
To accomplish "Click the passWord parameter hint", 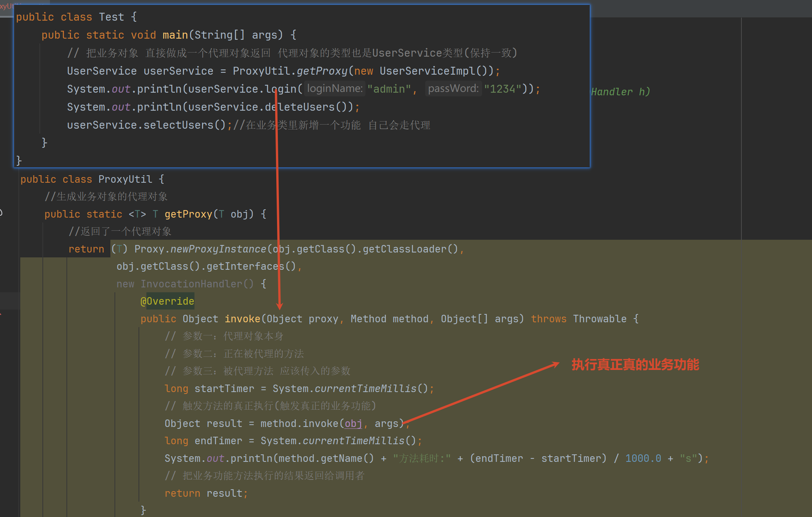I will pyautogui.click(x=453, y=89).
